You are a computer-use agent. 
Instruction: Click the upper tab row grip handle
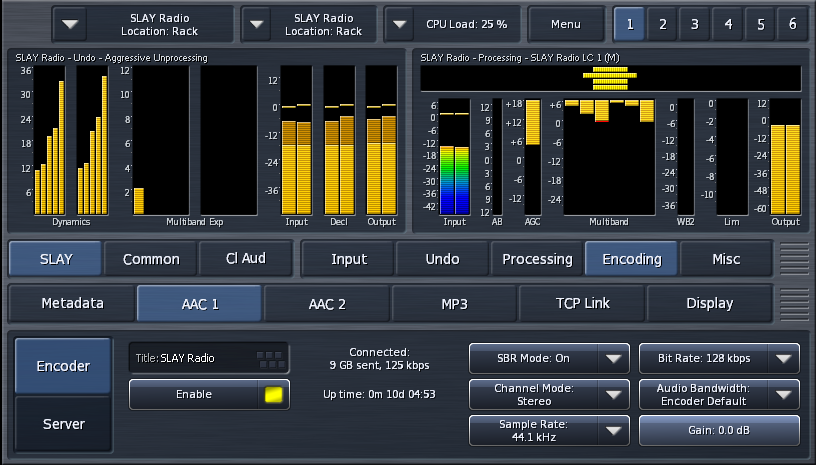[x=794, y=258]
